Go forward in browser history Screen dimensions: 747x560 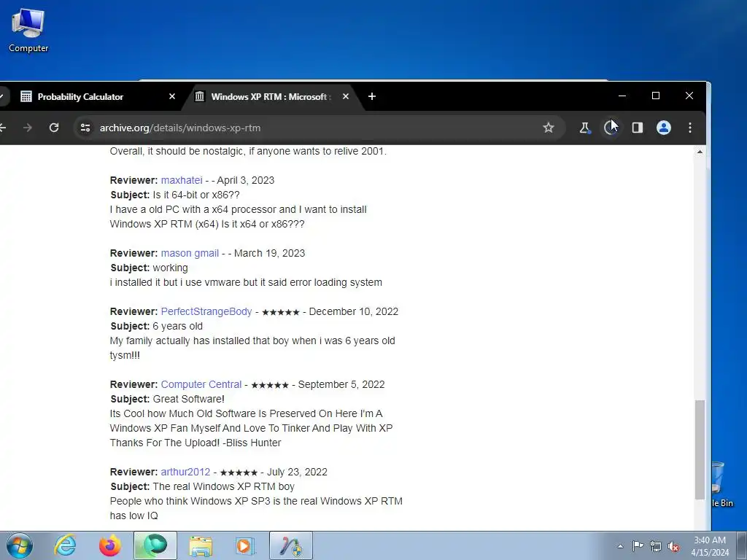(28, 128)
